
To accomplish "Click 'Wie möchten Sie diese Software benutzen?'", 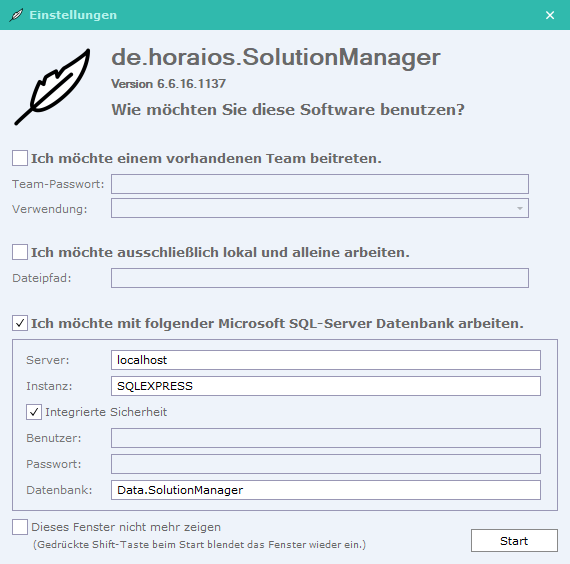I will [x=288, y=109].
